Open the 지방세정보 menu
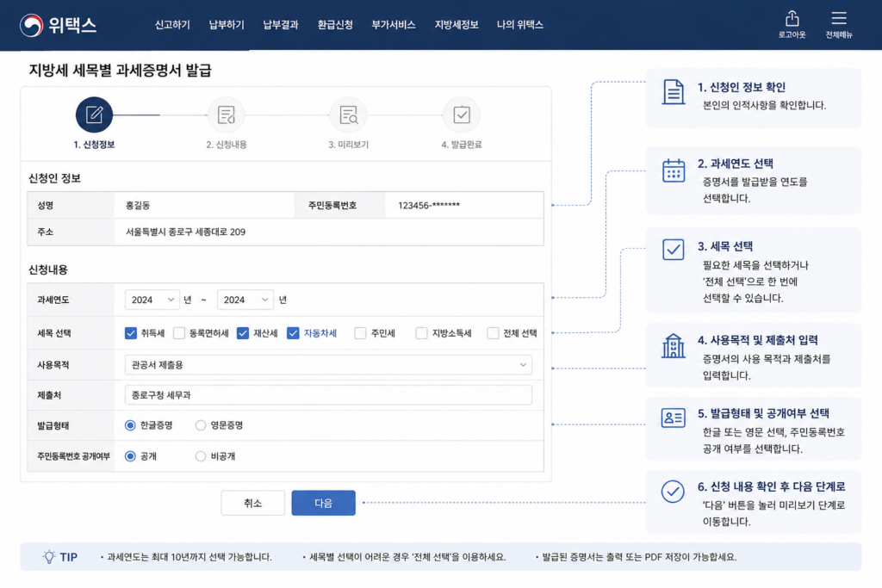This screenshot has width=882, height=588. pos(457,25)
